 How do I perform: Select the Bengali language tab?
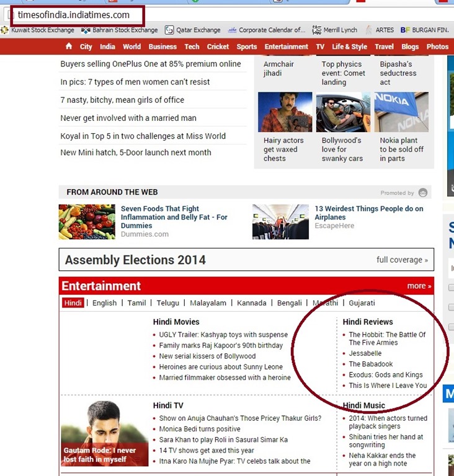tap(289, 302)
